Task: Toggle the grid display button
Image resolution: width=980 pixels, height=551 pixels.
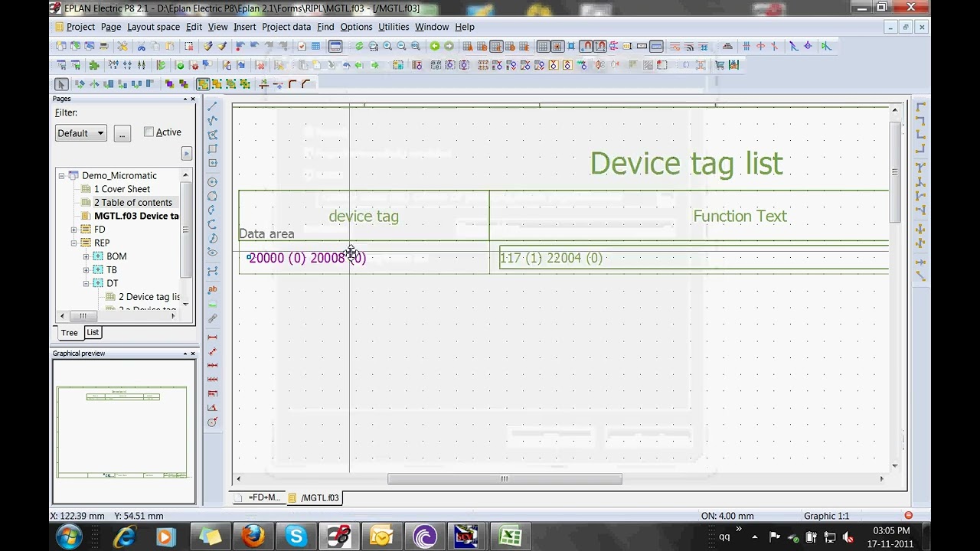Action: coord(543,46)
